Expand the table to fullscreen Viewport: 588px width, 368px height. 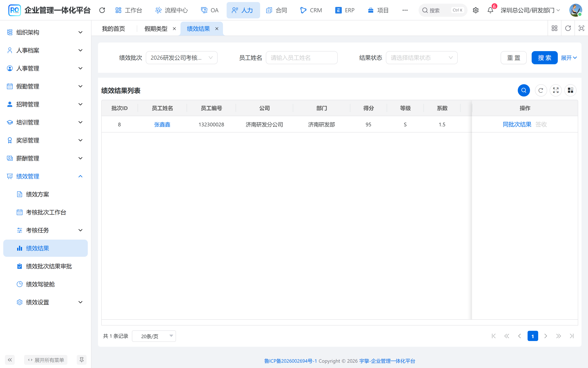point(556,90)
